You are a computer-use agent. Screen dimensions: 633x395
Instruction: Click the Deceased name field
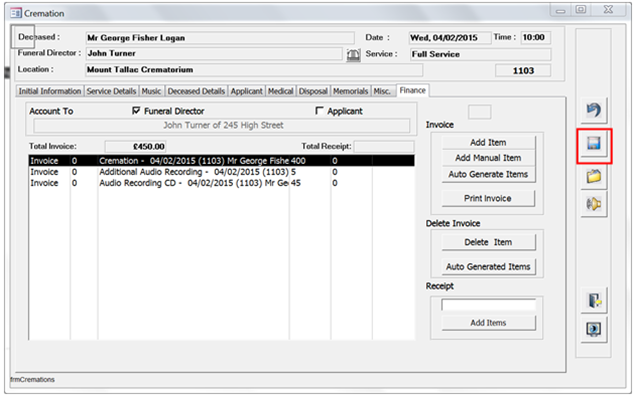tap(220, 38)
